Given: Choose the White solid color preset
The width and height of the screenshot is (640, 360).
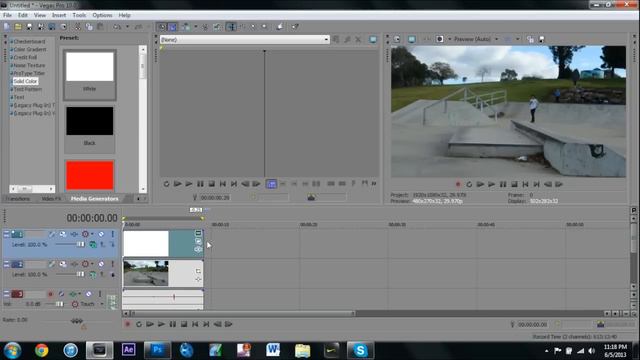Looking at the screenshot, I should click(90, 74).
